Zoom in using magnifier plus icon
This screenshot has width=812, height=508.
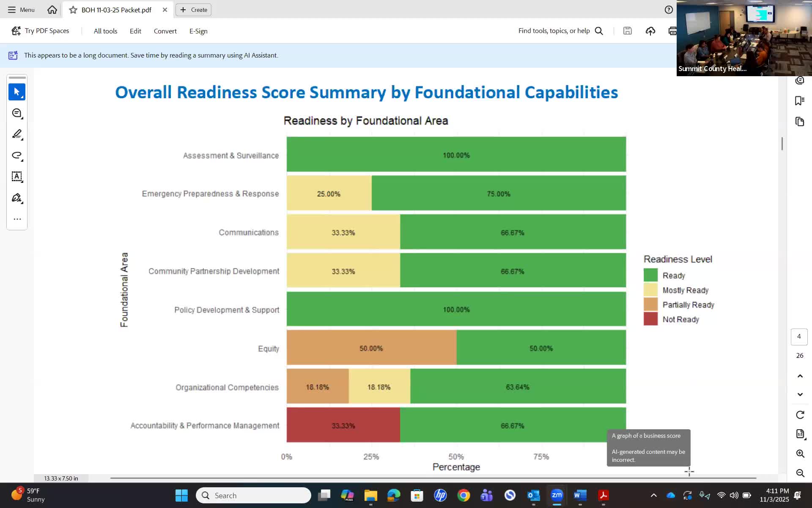coord(800,453)
